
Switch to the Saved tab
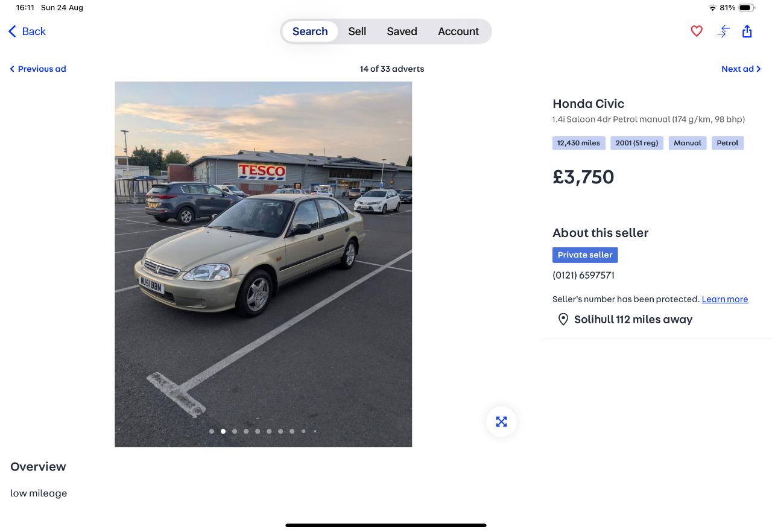(402, 31)
